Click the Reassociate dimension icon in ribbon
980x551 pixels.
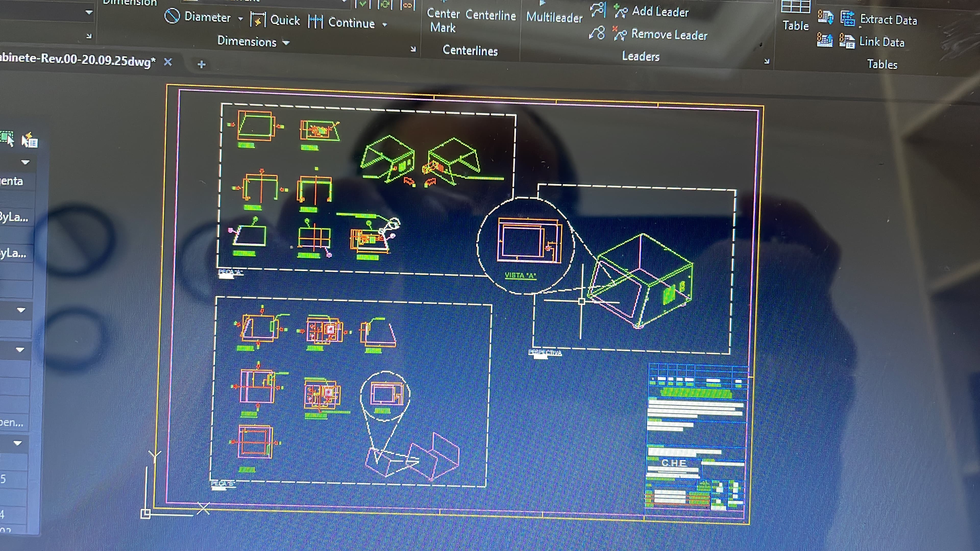point(385,5)
